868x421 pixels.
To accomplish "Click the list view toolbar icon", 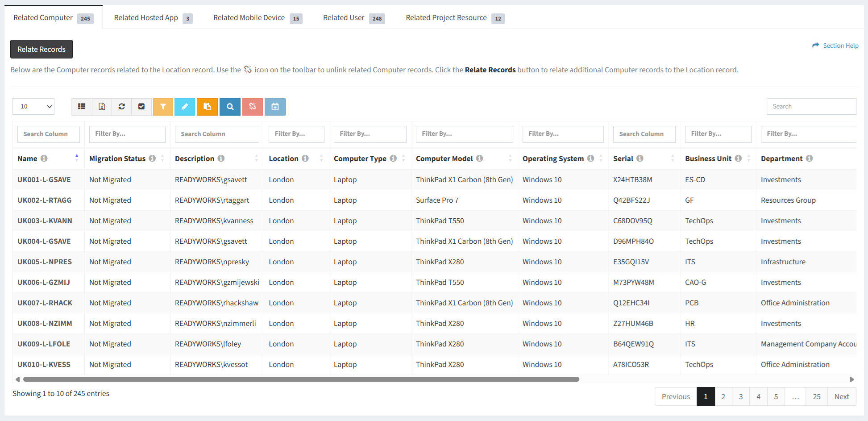I will (x=82, y=107).
